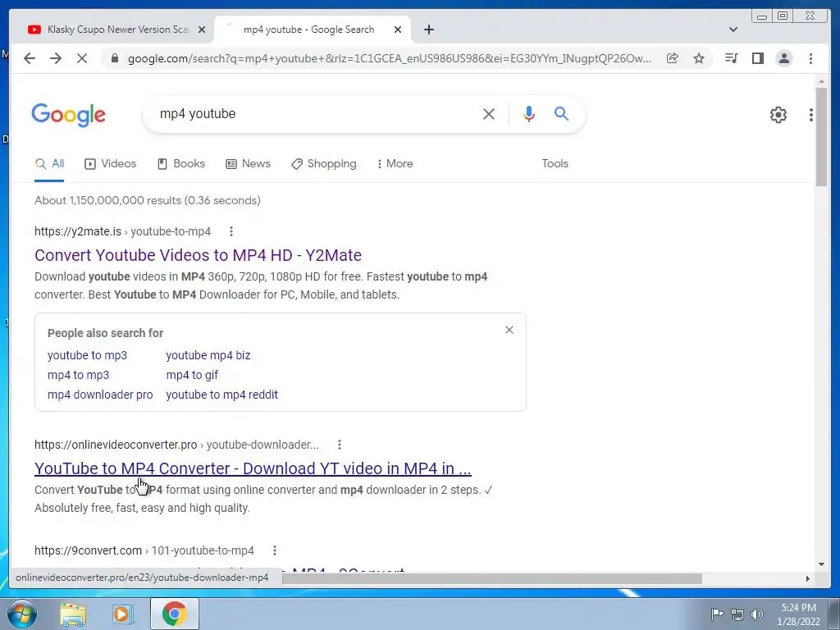Search for youtube mp4 biz
The width and height of the screenshot is (840, 630).
tap(208, 355)
